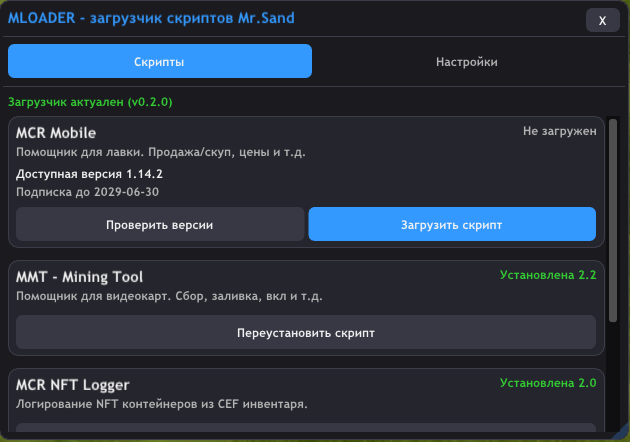Click the Помощник для видеокарт description

pyautogui.click(x=169, y=296)
